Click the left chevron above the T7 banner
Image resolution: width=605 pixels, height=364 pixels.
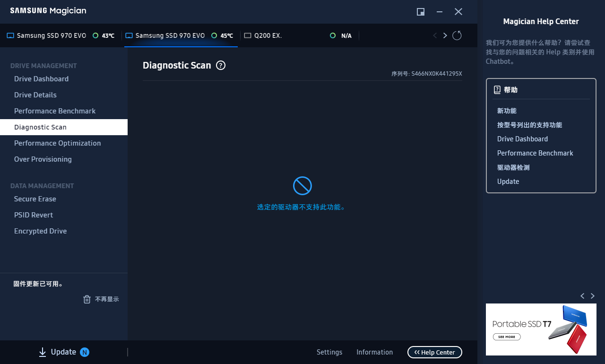pos(582,296)
